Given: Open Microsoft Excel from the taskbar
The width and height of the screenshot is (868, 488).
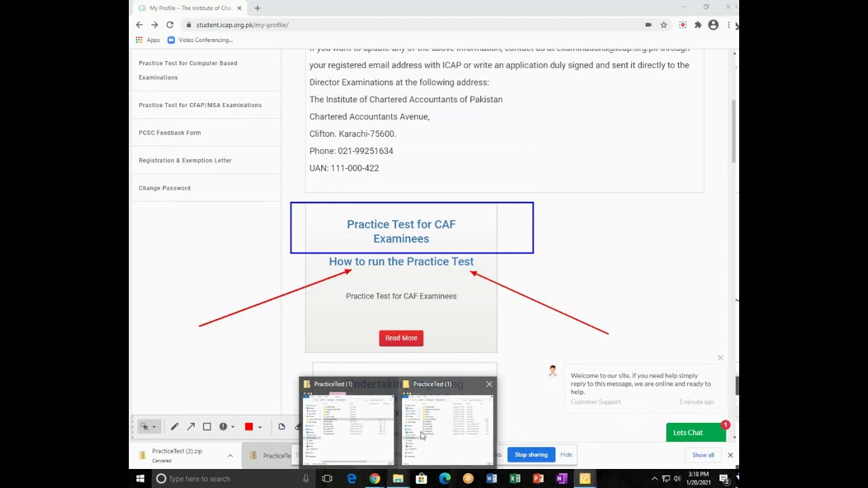Looking at the screenshot, I should click(515, 479).
